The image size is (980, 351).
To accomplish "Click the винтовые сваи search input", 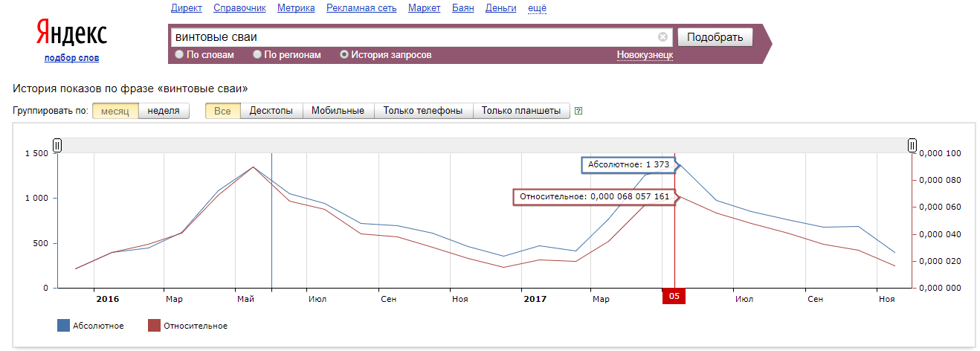I will (x=413, y=37).
